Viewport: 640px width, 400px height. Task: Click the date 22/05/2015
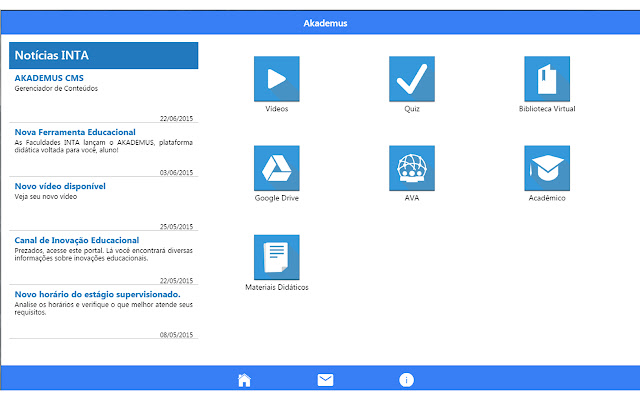pos(176,281)
